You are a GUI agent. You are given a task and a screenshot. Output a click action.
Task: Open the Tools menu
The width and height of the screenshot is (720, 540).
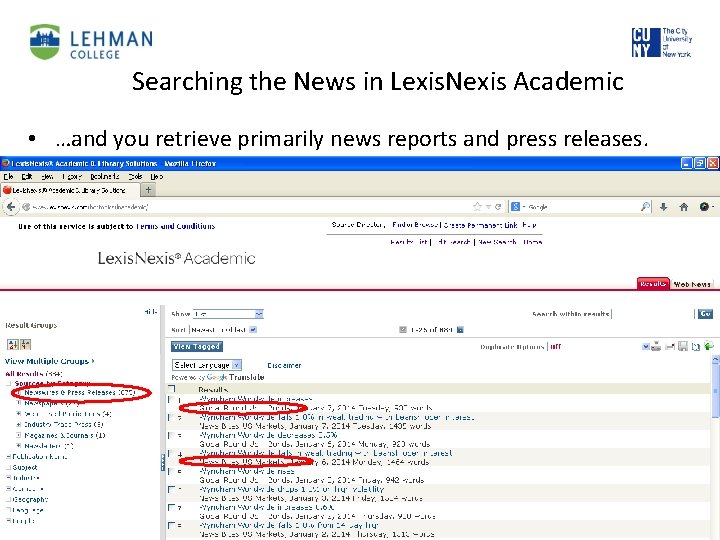135,177
